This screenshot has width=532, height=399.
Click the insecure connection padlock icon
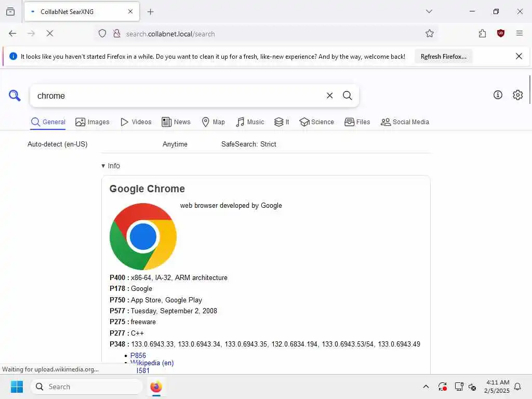(x=117, y=34)
